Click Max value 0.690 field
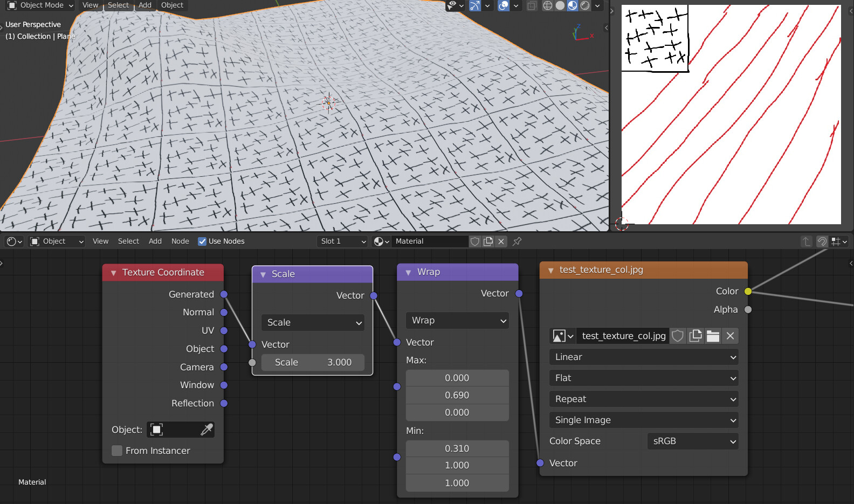 pos(457,395)
